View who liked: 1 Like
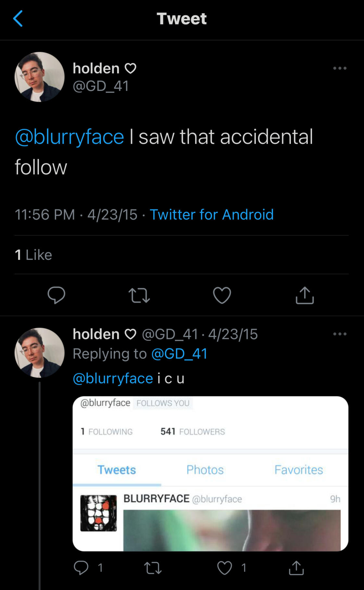The image size is (364, 590). tap(33, 255)
